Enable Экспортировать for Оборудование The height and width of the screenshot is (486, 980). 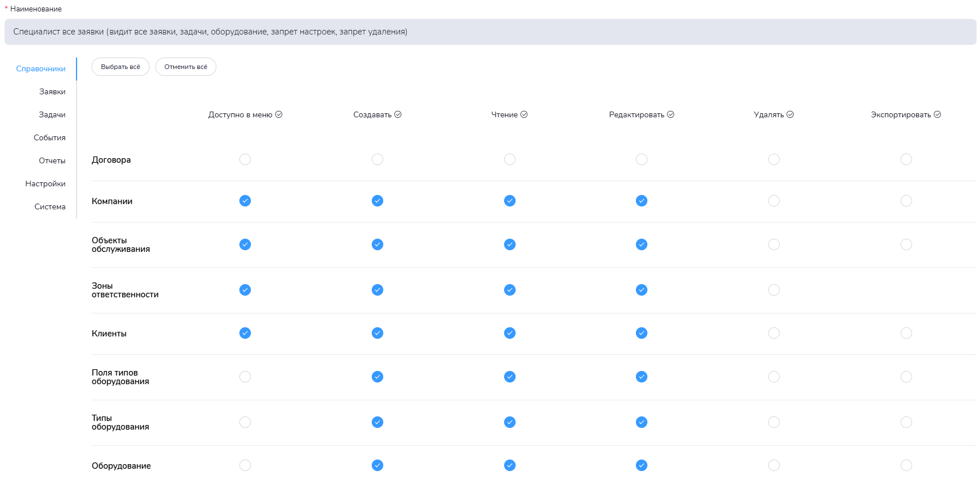coord(906,465)
